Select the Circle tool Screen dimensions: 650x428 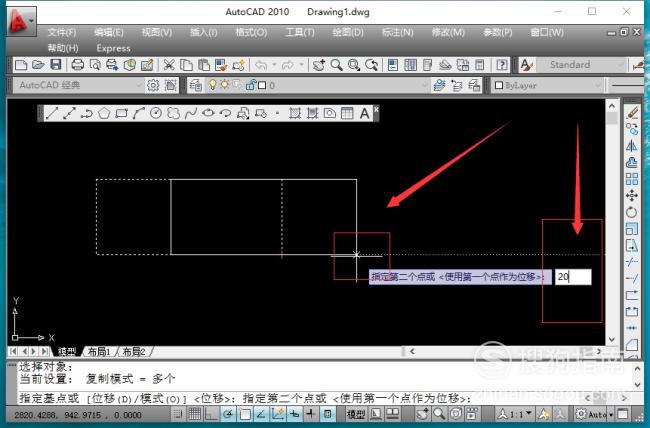click(x=156, y=113)
